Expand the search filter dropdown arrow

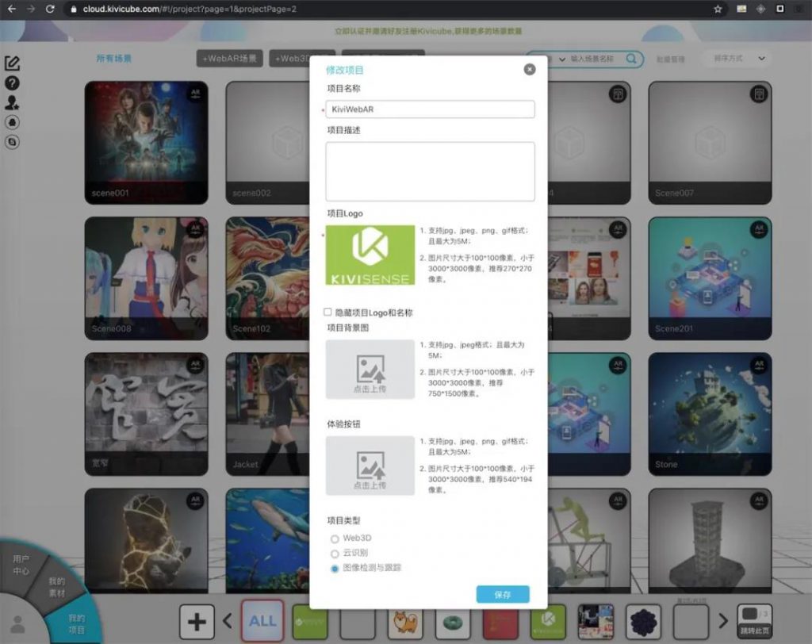(x=562, y=59)
